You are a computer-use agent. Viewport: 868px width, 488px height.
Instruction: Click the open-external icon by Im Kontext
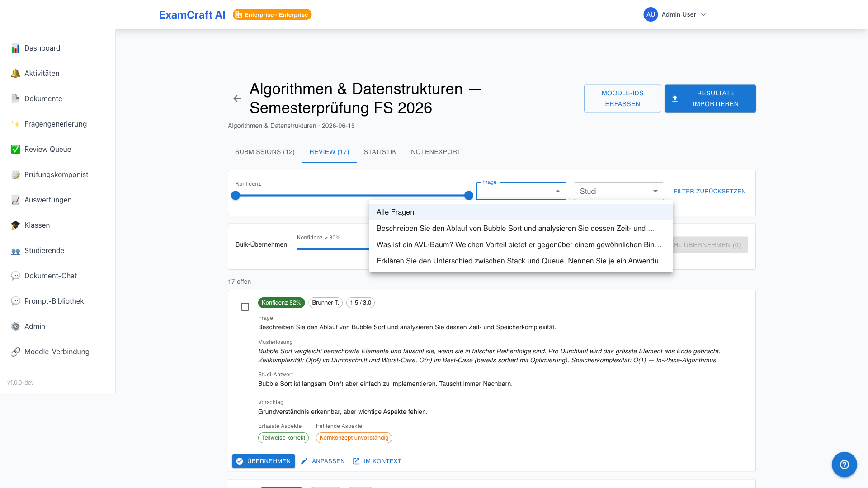point(356,461)
